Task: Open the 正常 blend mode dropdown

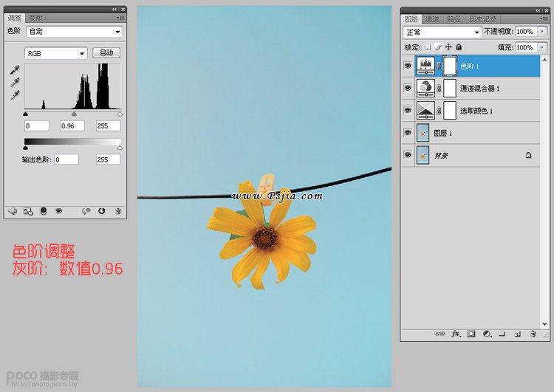Action: [x=442, y=32]
